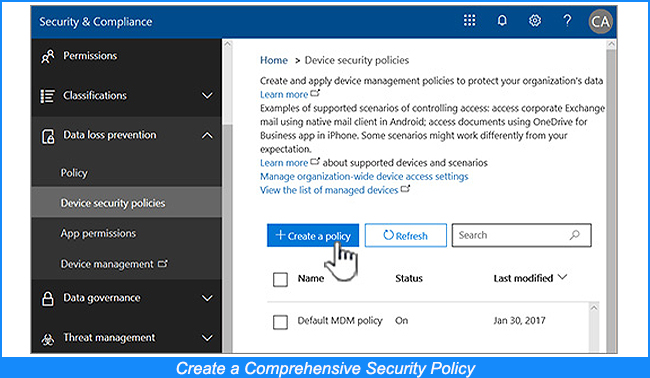Image resolution: width=650 pixels, height=378 pixels.
Task: Click the search magnifier icon
Action: pyautogui.click(x=575, y=235)
